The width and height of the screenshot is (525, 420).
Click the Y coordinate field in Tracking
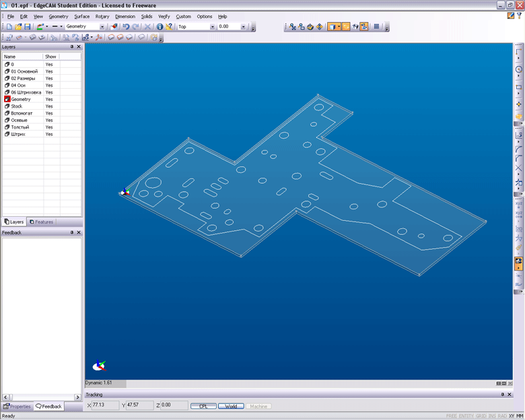pyautogui.click(x=140, y=405)
